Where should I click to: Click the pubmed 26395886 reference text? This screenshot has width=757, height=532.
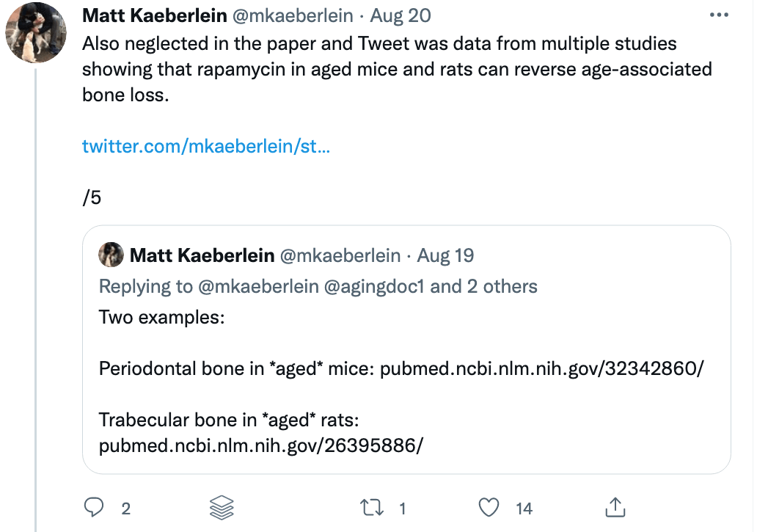click(261, 445)
